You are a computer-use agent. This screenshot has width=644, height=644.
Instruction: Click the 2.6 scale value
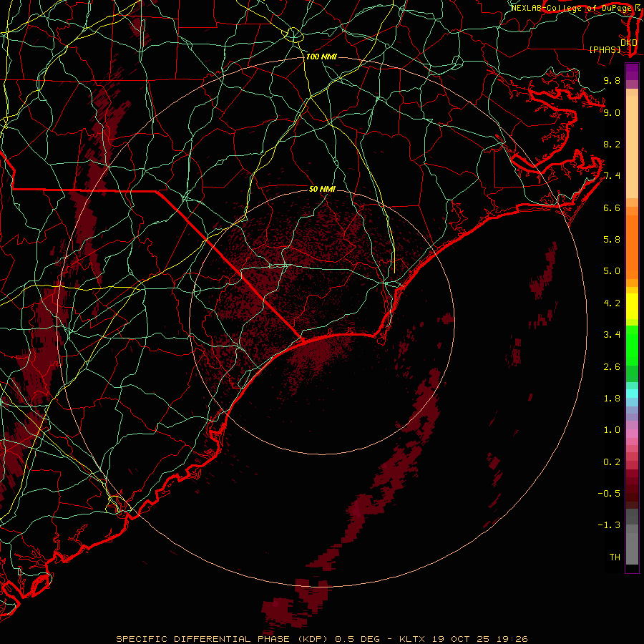click(x=612, y=367)
